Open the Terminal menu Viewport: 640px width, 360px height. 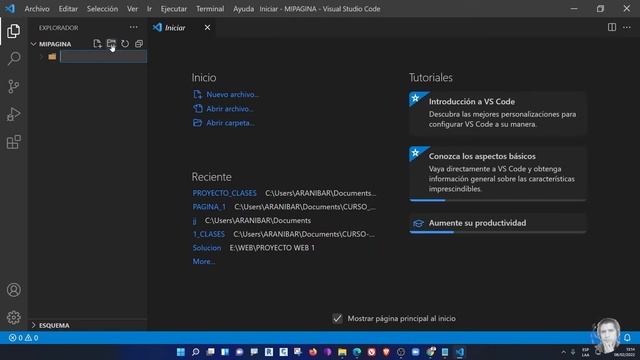coord(210,9)
